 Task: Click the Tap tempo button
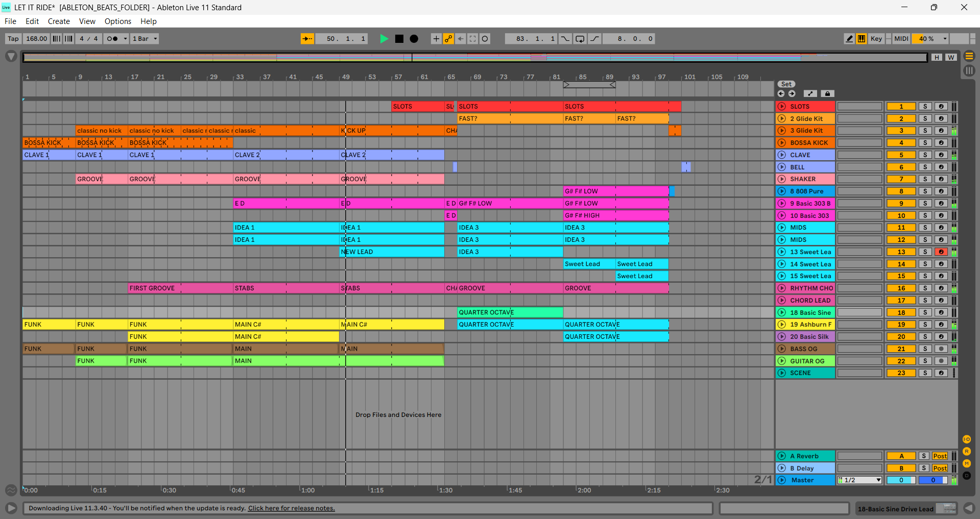(13, 39)
